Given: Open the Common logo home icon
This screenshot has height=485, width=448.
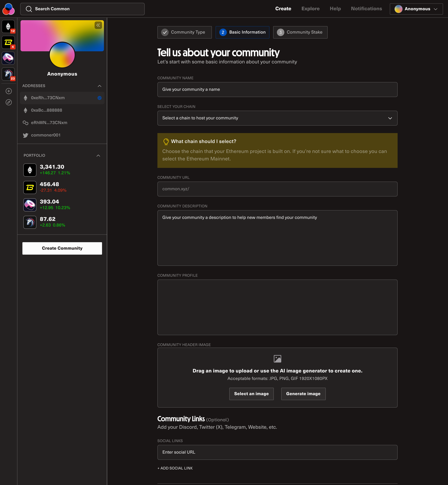Looking at the screenshot, I should pos(9,9).
